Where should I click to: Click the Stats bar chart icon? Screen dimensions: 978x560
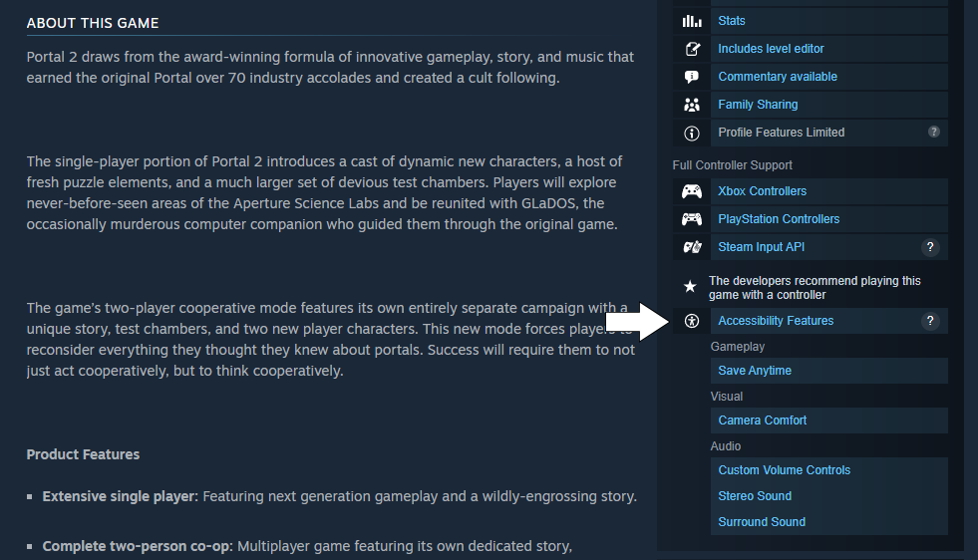pyautogui.click(x=691, y=21)
